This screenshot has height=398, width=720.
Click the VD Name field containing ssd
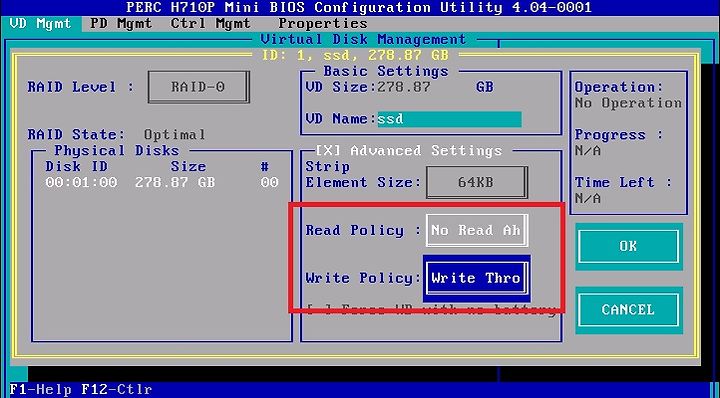449,119
